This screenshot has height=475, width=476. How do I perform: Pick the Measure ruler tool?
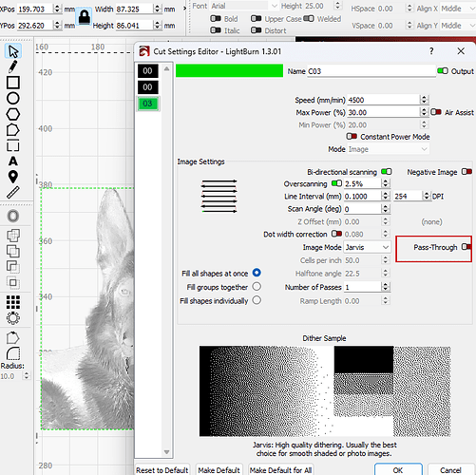13,192
